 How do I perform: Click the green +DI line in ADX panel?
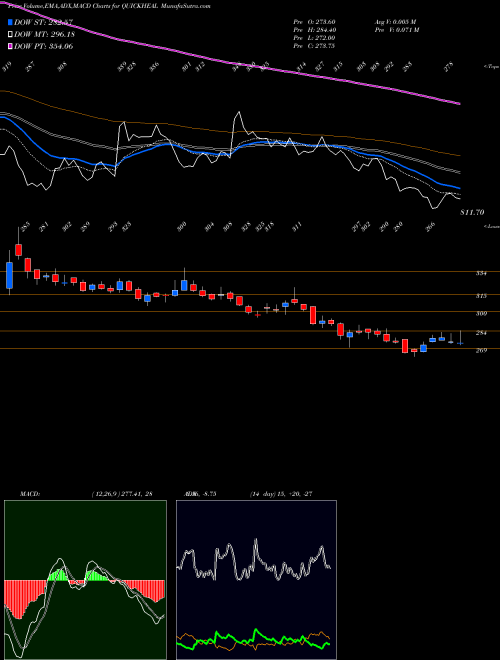[253, 639]
